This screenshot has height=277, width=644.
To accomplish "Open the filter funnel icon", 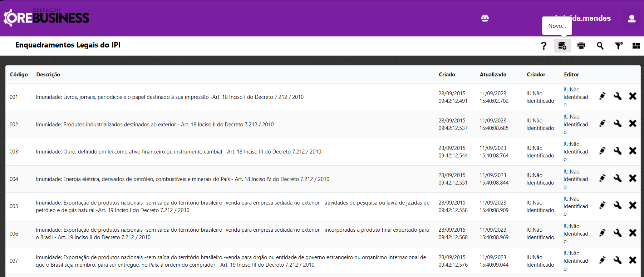I will tap(619, 46).
